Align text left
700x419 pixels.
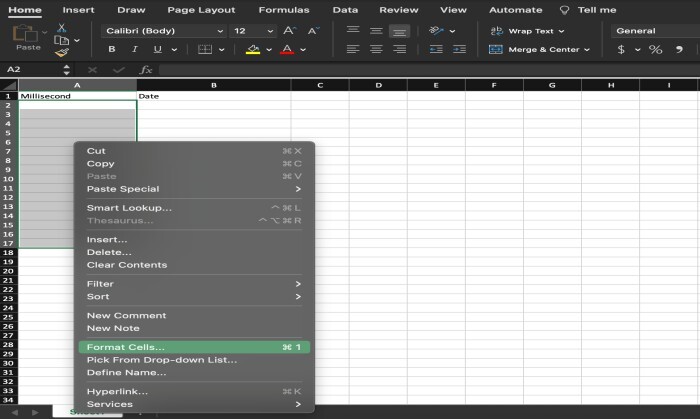coord(353,49)
